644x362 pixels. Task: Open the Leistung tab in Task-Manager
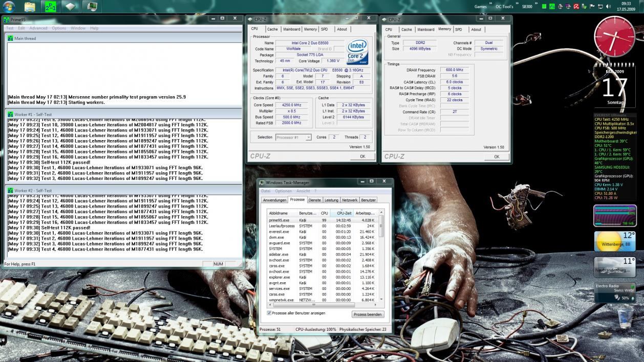[331, 200]
